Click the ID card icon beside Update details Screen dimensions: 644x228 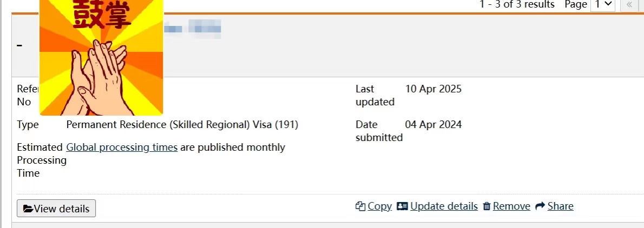tap(403, 206)
